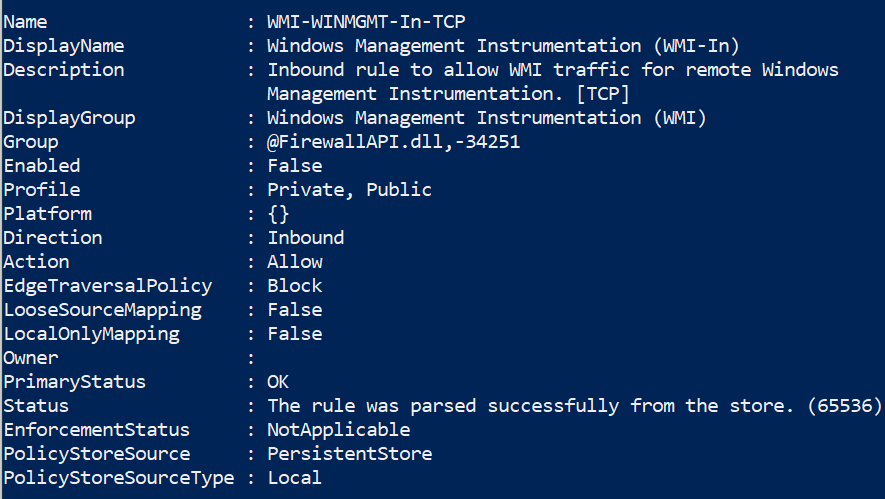This screenshot has height=499, width=885.
Task: Click the DisplayGroup value ending in (WMI)
Action: [487, 117]
